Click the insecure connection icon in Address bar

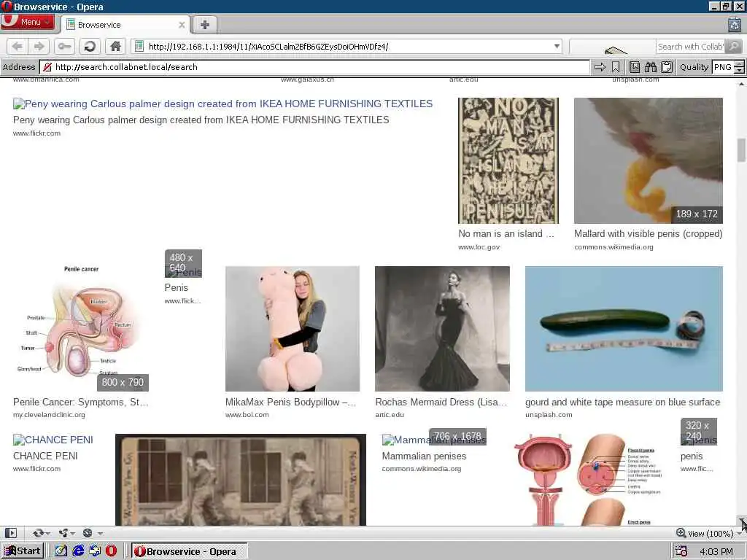click(x=47, y=67)
